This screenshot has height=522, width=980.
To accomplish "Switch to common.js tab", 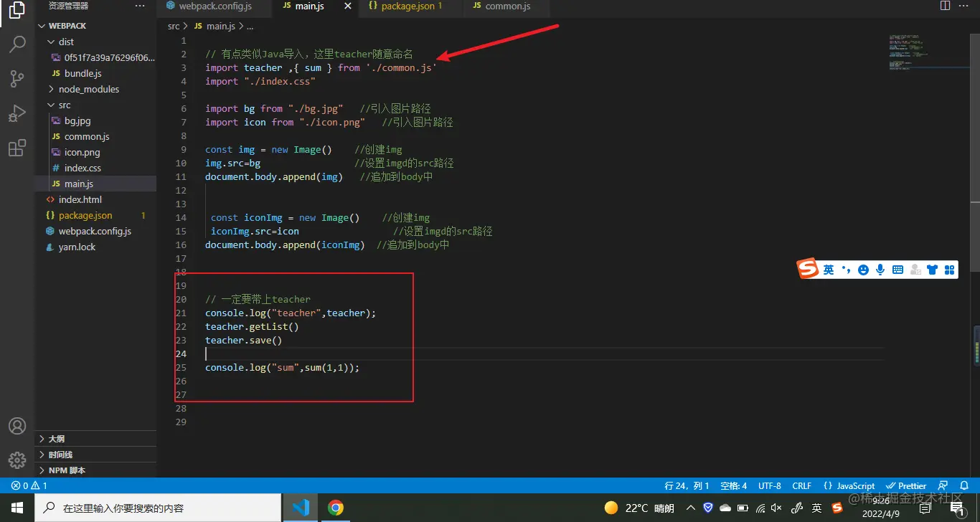I will pos(507,6).
